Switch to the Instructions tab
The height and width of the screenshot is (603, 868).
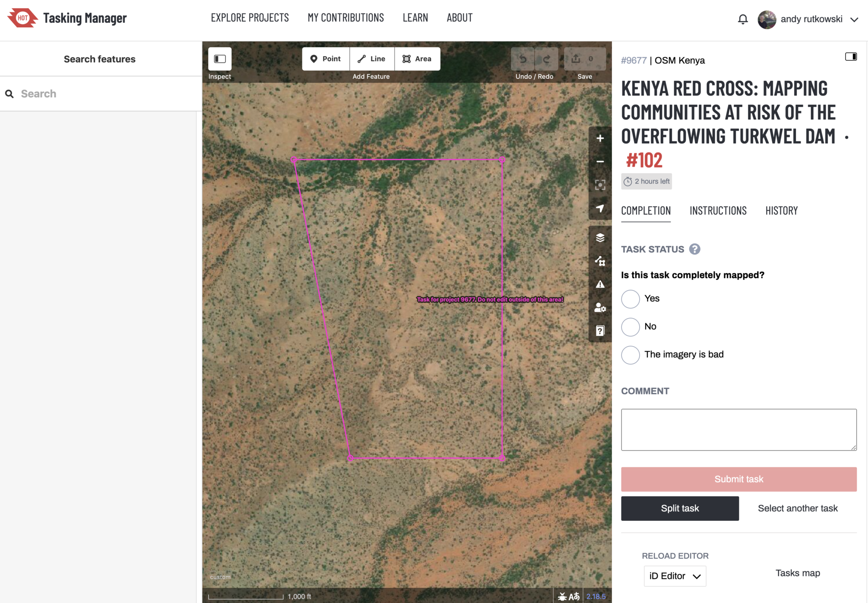718,210
